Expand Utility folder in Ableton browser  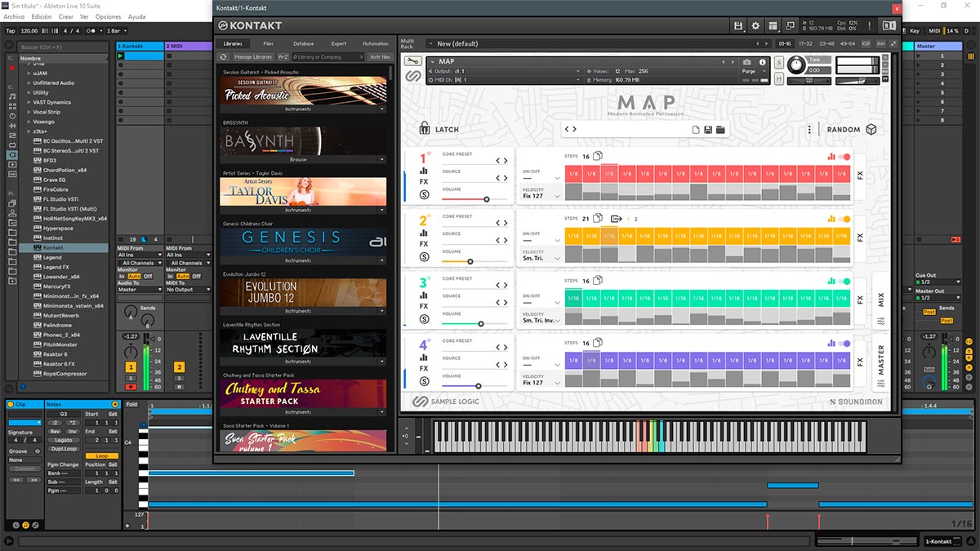[x=29, y=92]
